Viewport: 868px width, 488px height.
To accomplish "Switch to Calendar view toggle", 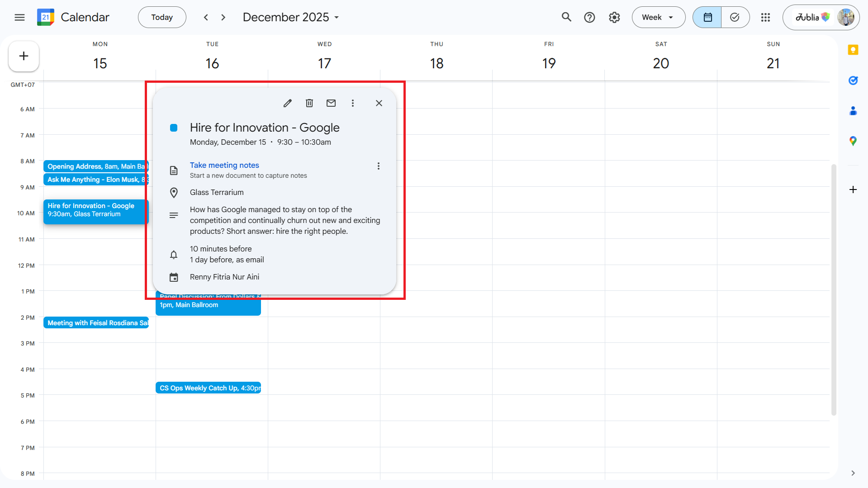I will click(x=707, y=17).
